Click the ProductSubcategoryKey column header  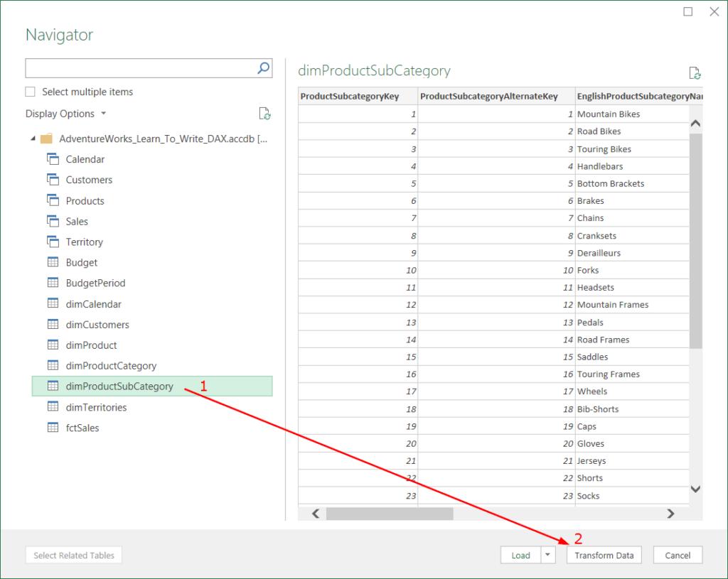[350, 96]
